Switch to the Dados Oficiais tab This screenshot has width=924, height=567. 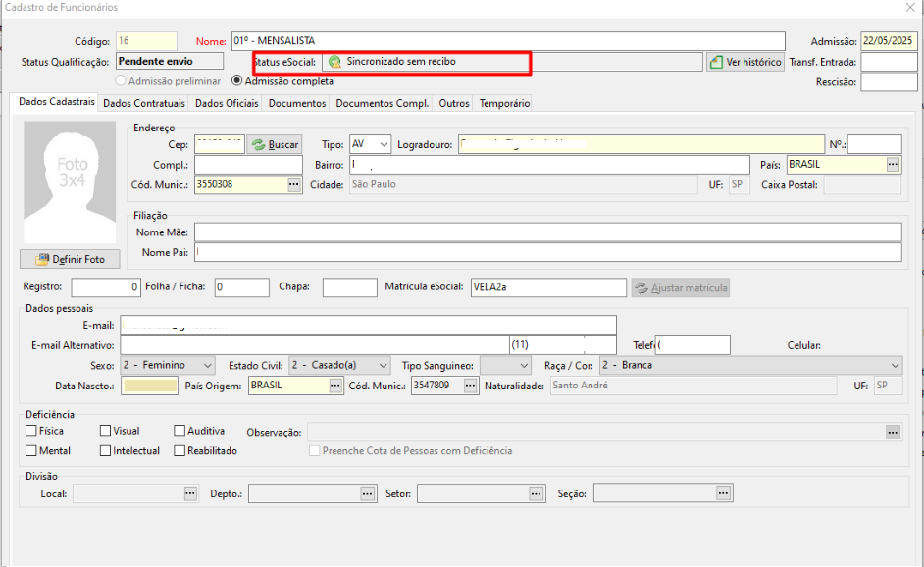(x=227, y=103)
